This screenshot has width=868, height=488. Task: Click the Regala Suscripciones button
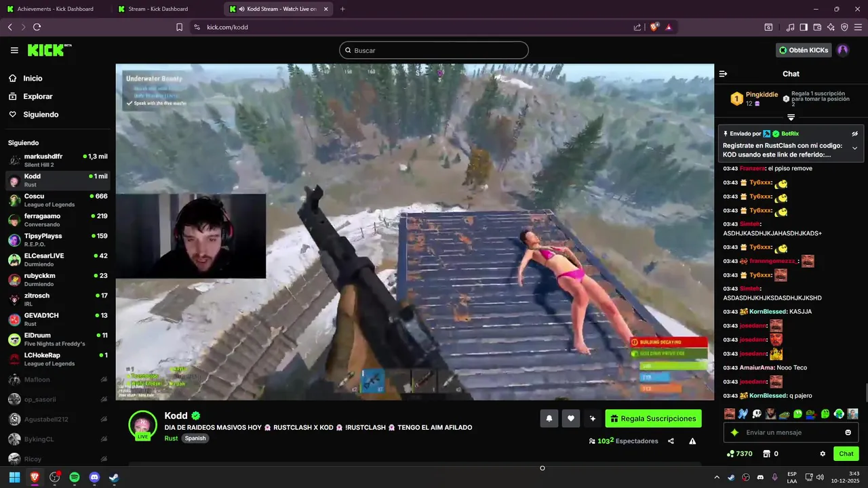[x=653, y=419]
